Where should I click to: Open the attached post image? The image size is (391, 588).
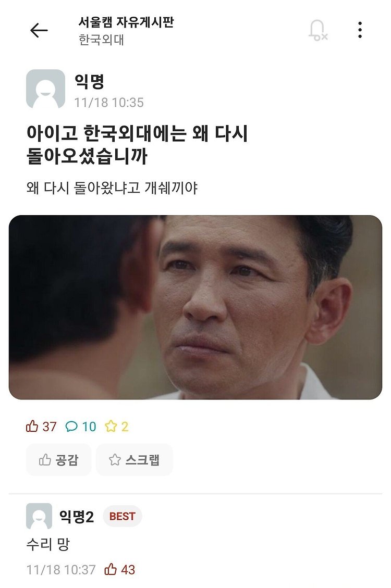[x=195, y=307]
